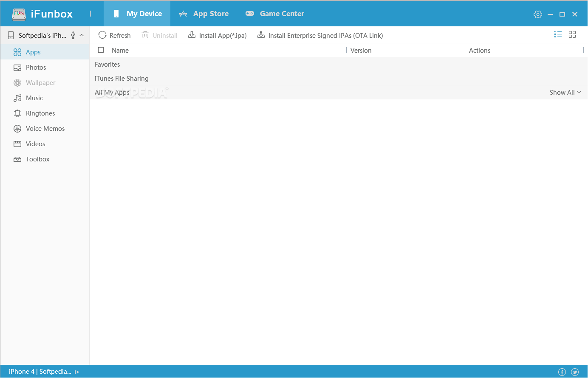Click the USB connection icon
588x378 pixels.
click(73, 35)
